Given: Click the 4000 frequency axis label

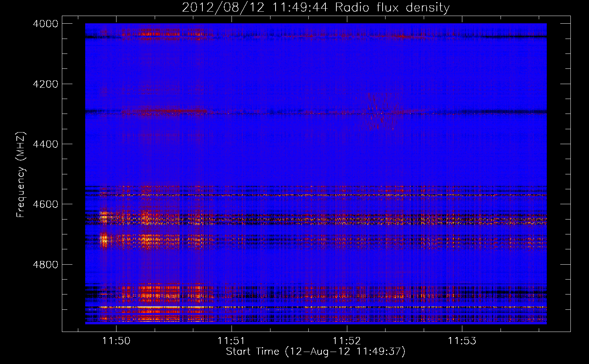Looking at the screenshot, I should tap(46, 24).
